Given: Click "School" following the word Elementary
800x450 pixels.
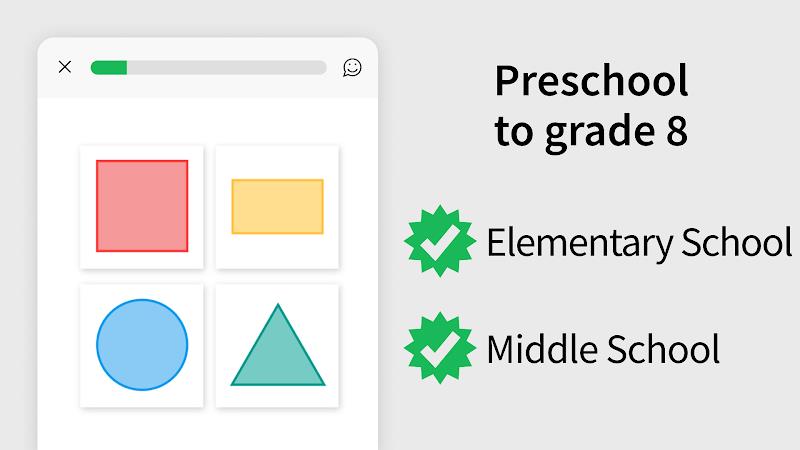Looking at the screenshot, I should point(737,241).
